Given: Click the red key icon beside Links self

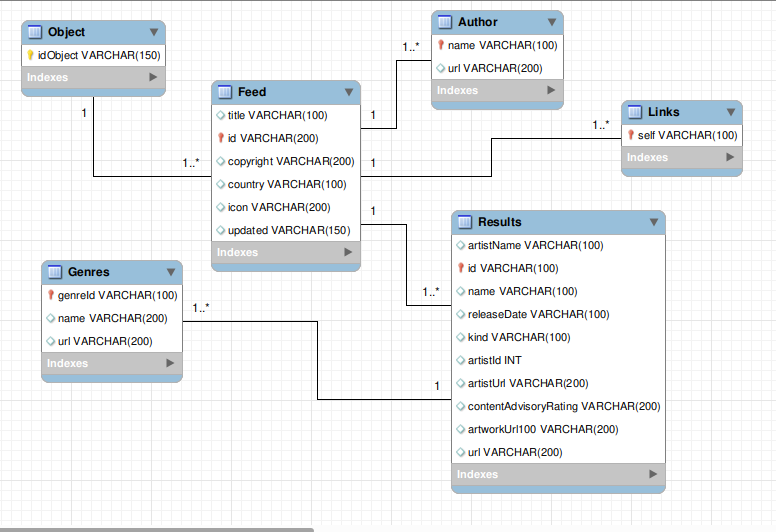Looking at the screenshot, I should coord(630,135).
